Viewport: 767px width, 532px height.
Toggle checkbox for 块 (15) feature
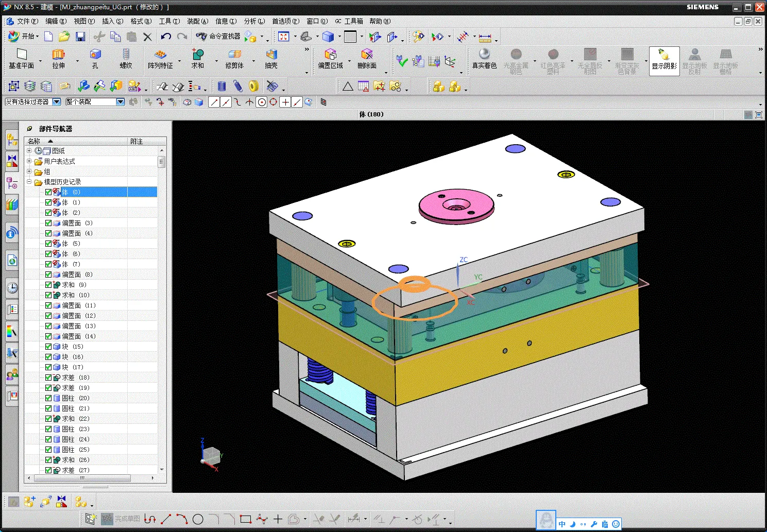coord(48,347)
